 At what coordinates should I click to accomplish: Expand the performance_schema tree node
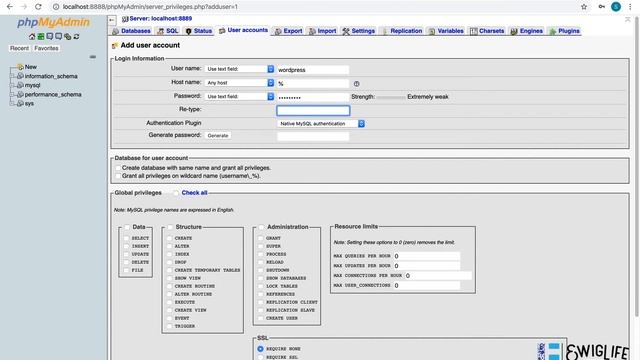12,94
